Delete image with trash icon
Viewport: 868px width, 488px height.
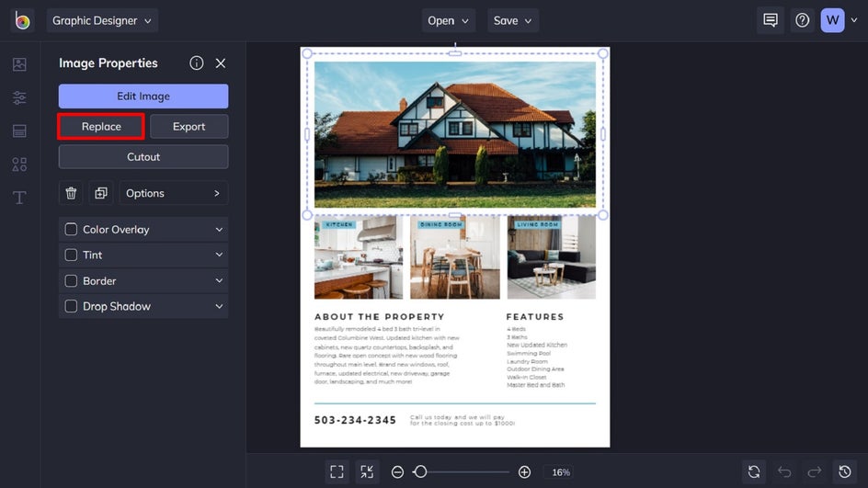[x=71, y=193]
